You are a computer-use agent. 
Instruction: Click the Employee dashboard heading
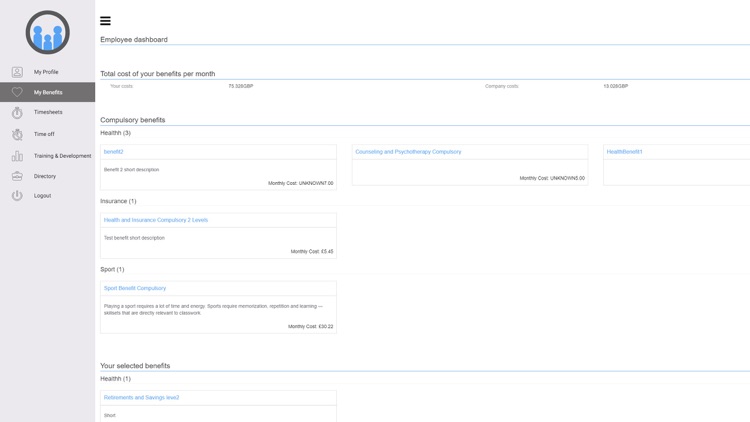[x=134, y=40]
